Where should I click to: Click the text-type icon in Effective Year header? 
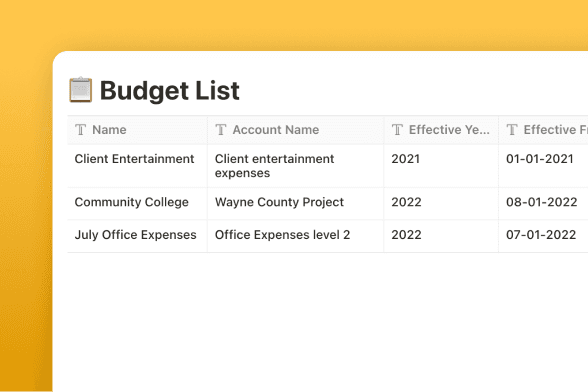[397, 130]
